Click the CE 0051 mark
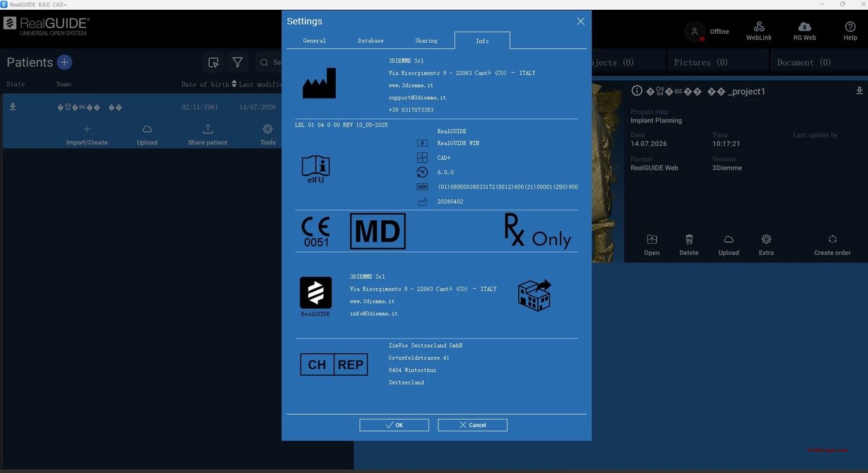This screenshot has width=868, height=473. [316, 232]
